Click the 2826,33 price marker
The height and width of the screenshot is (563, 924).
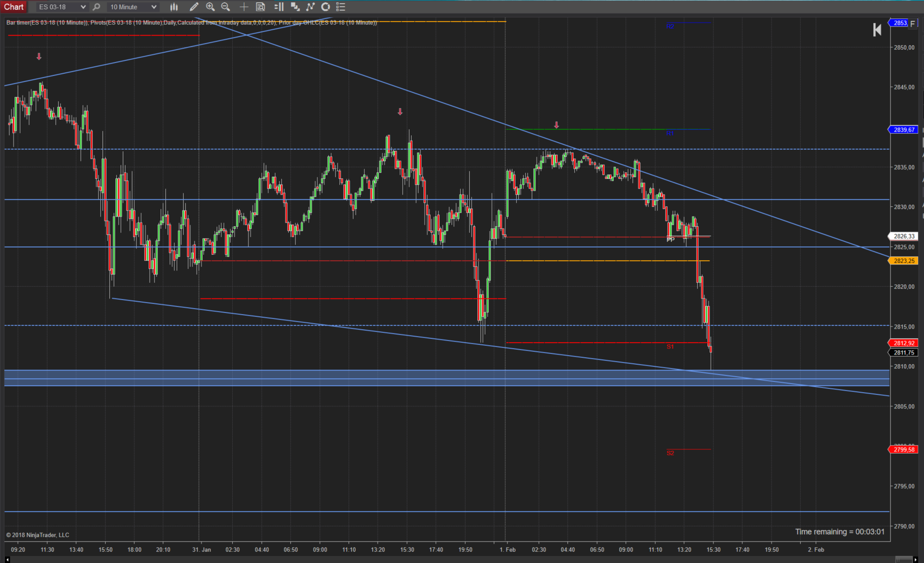point(902,237)
